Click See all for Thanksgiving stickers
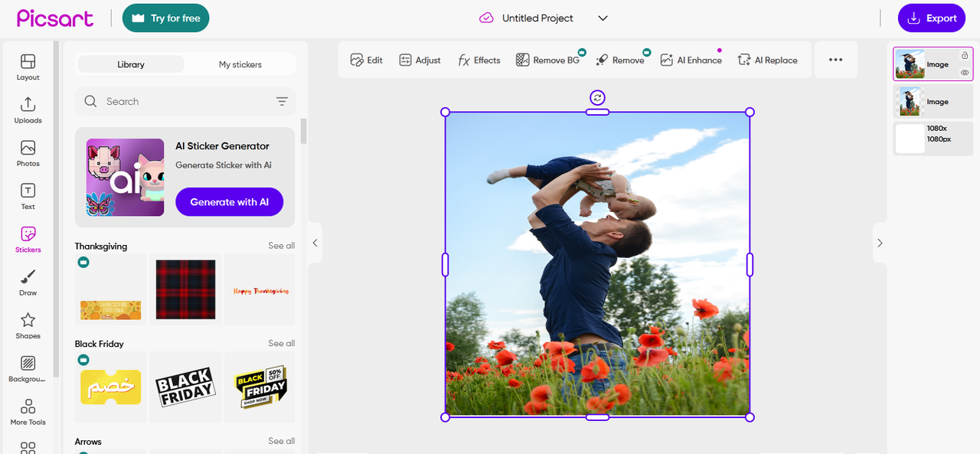Image resolution: width=980 pixels, height=454 pixels. 281,246
